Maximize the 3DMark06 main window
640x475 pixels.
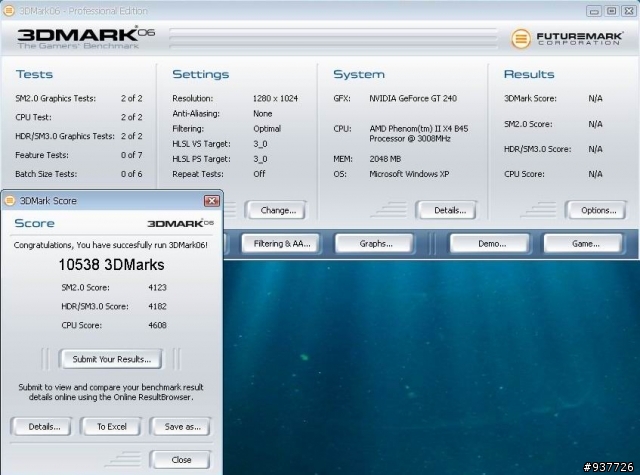(611, 11)
